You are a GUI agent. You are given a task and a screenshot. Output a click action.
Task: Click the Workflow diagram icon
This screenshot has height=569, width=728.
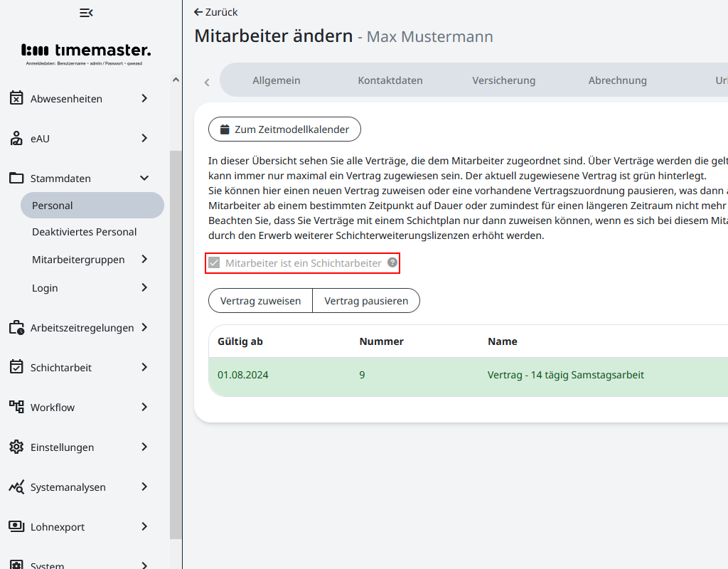[x=16, y=407]
